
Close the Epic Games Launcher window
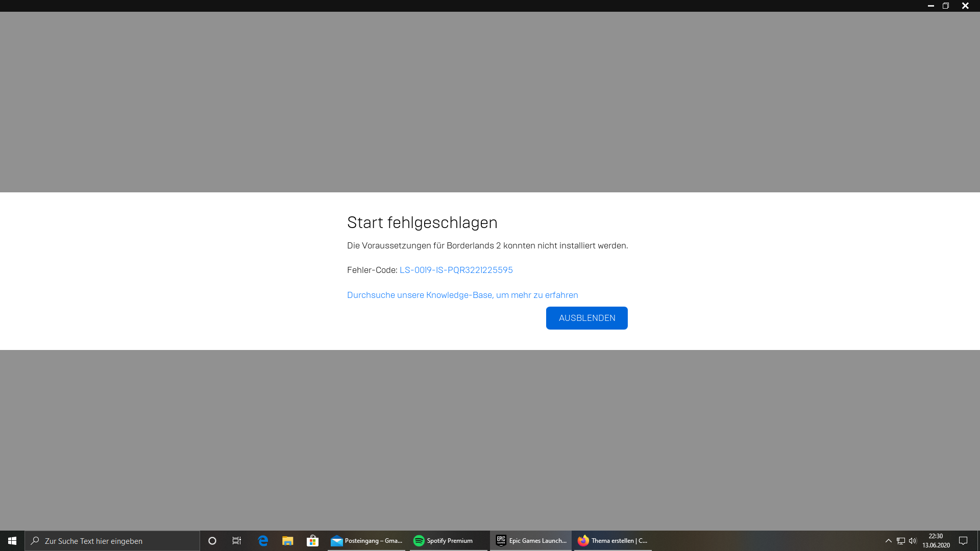[x=965, y=6]
